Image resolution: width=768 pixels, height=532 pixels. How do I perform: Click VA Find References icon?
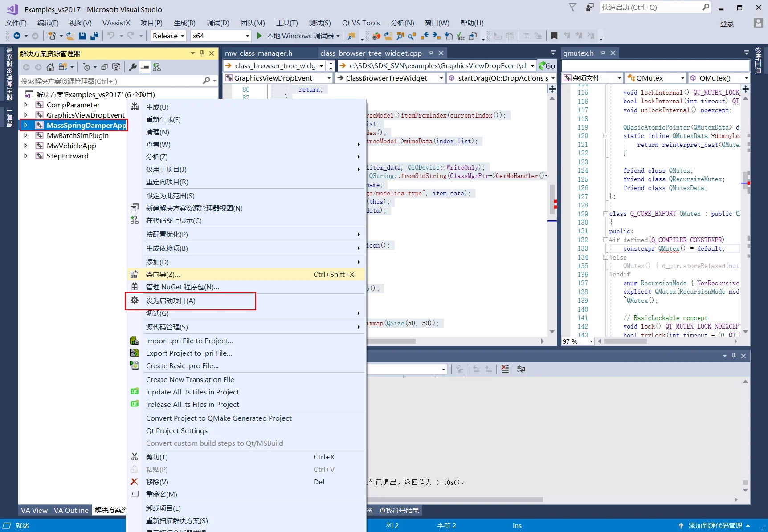pos(412,36)
